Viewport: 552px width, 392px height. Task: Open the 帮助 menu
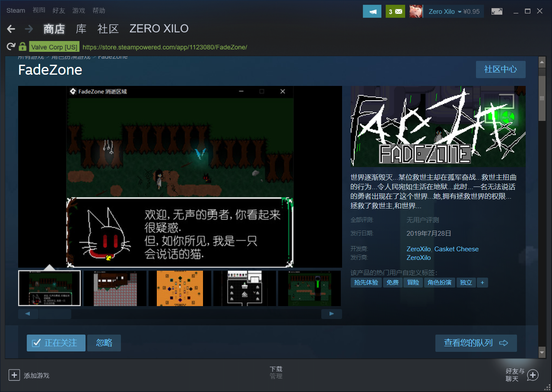click(98, 10)
